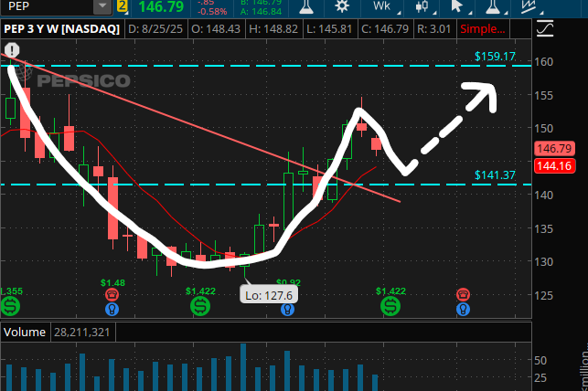Click the lightbulb under the upcoming earnings phone icon
The width and height of the screenshot is (588, 391).
(x=463, y=310)
